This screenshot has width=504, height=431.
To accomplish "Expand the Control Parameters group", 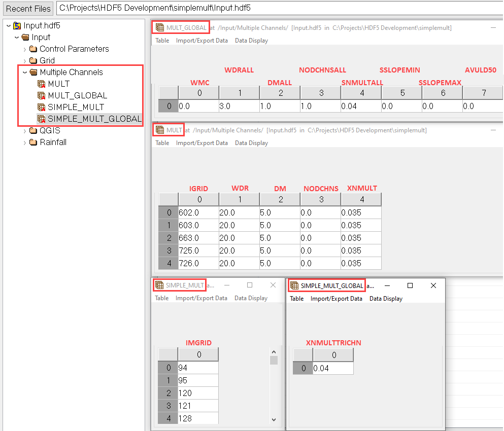I will click(25, 49).
